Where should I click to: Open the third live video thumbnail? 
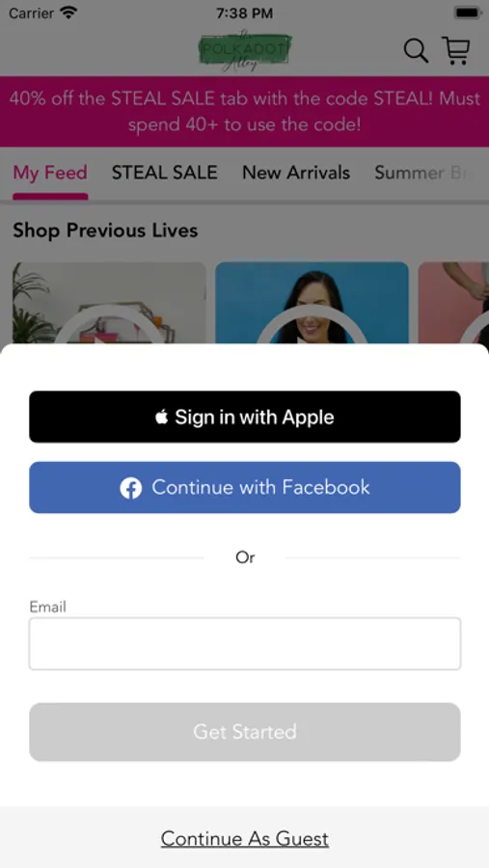(453, 303)
